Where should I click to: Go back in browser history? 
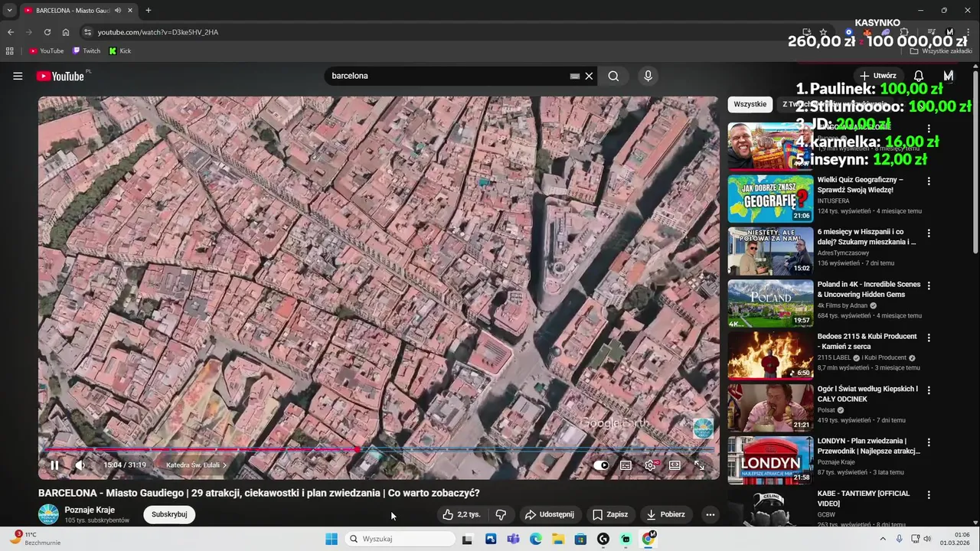coord(11,32)
